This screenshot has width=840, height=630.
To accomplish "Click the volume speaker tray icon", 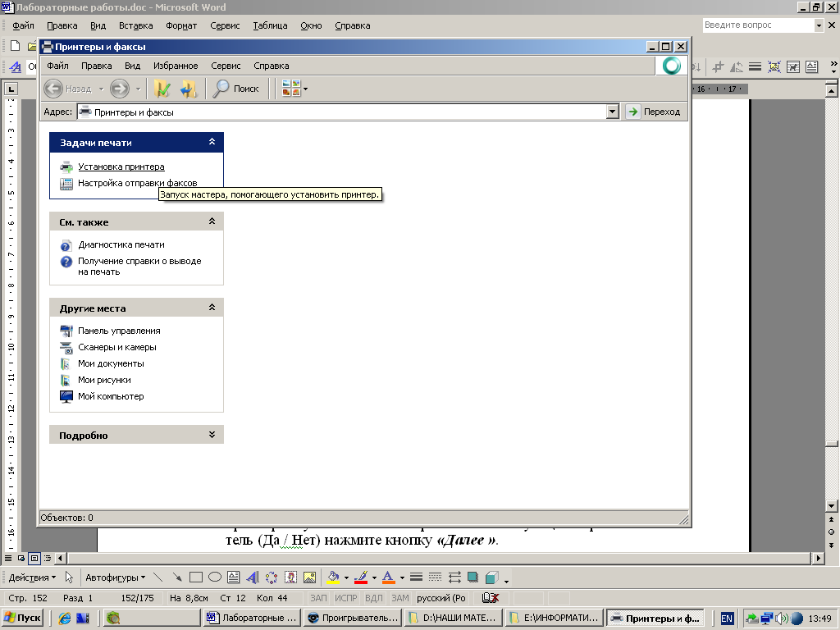I will click(x=782, y=619).
